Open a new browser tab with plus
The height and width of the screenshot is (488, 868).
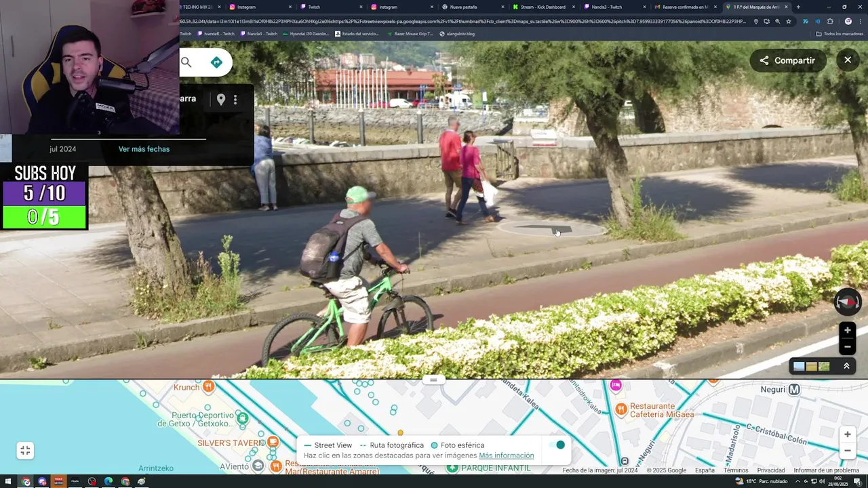click(798, 7)
